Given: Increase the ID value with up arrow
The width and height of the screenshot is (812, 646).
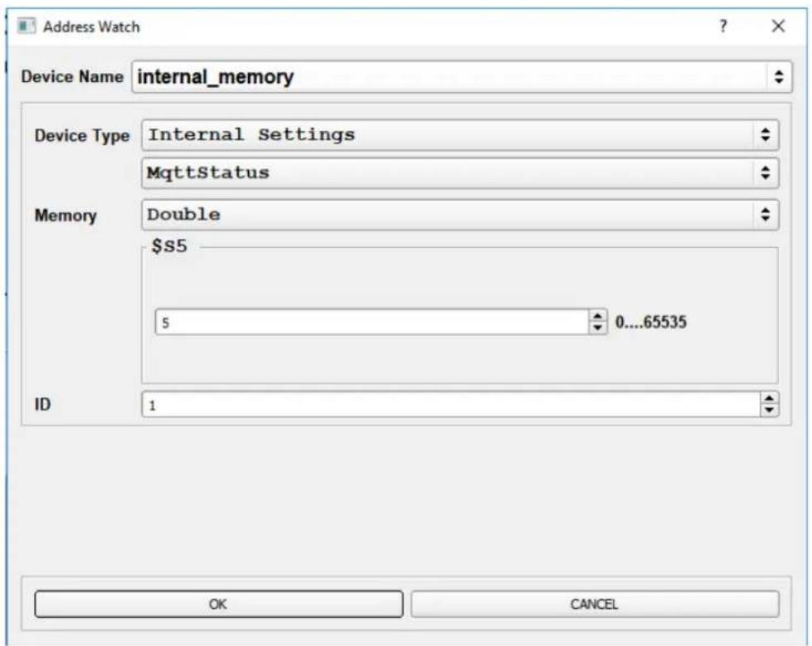Looking at the screenshot, I should click(x=770, y=398).
